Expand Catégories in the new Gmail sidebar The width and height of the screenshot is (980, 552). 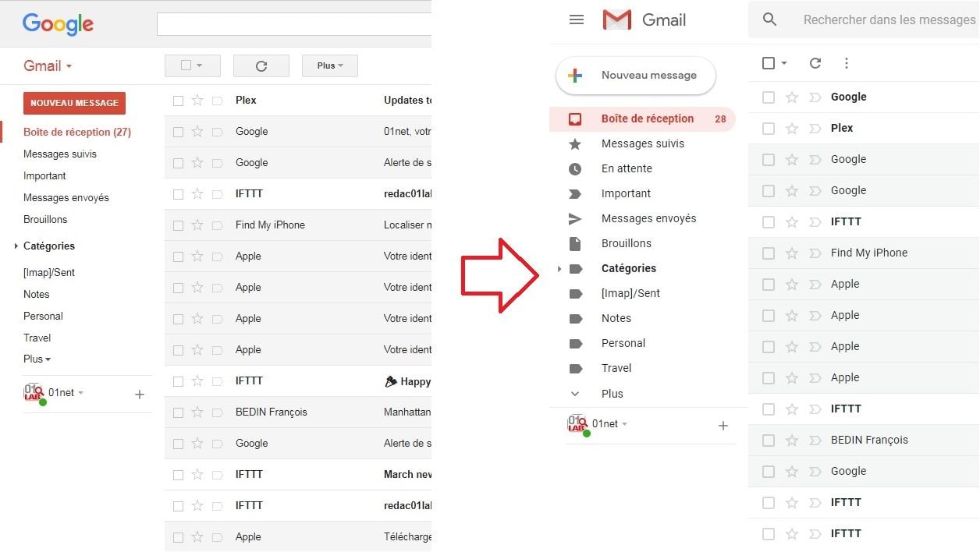click(x=559, y=269)
